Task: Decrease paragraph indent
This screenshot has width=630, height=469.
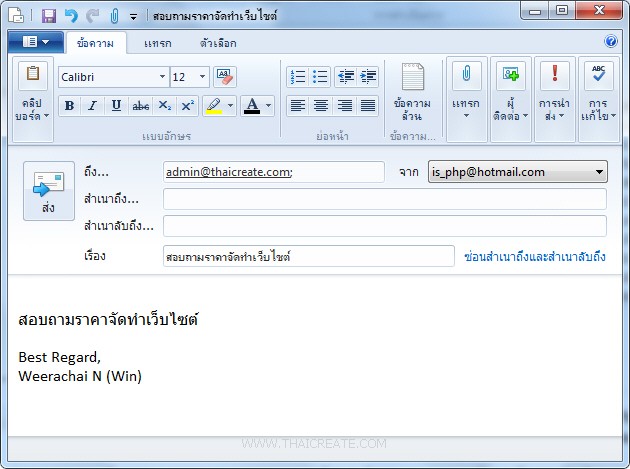Action: tap(346, 76)
